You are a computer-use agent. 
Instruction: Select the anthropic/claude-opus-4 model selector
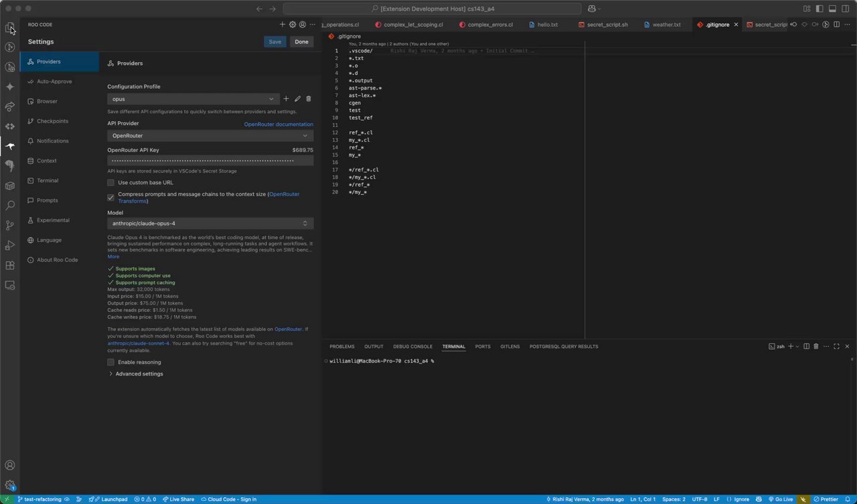coord(210,224)
